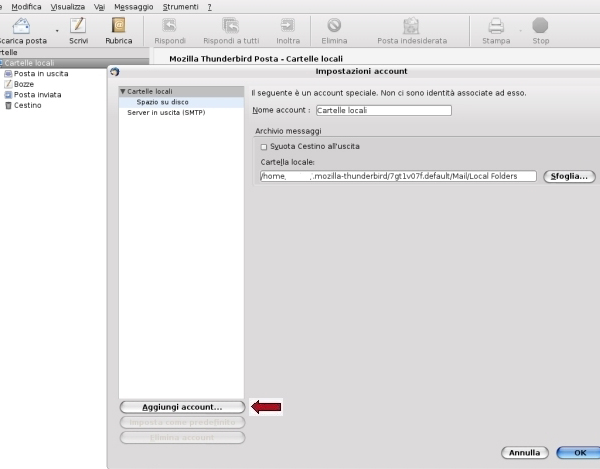Open the Rubrica address book icon
This screenshot has width=600, height=469.
pyautogui.click(x=119, y=26)
